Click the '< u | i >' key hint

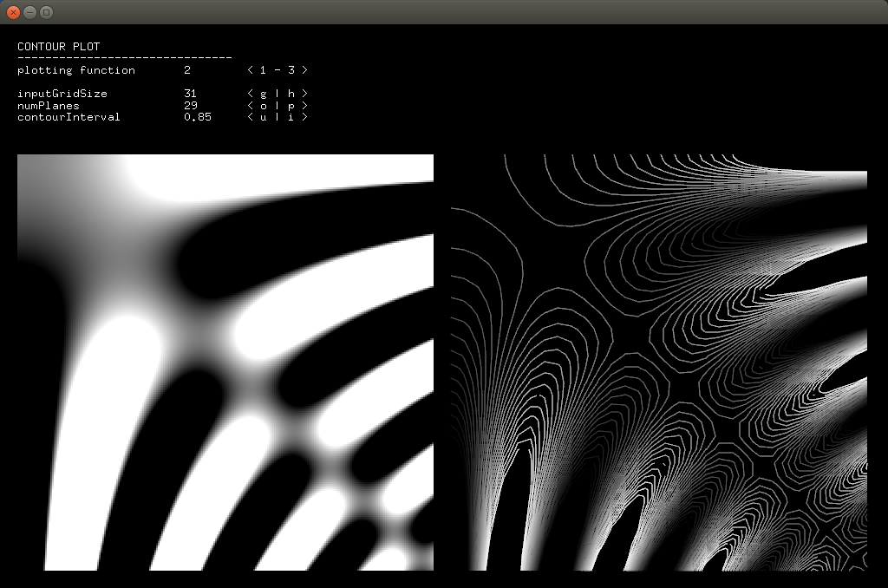(277, 117)
